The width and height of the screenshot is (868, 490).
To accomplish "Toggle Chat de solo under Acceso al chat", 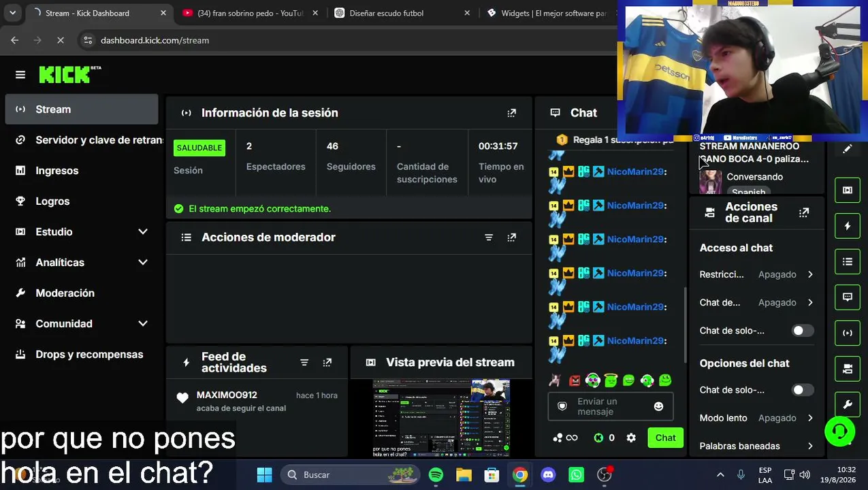I will click(x=802, y=331).
